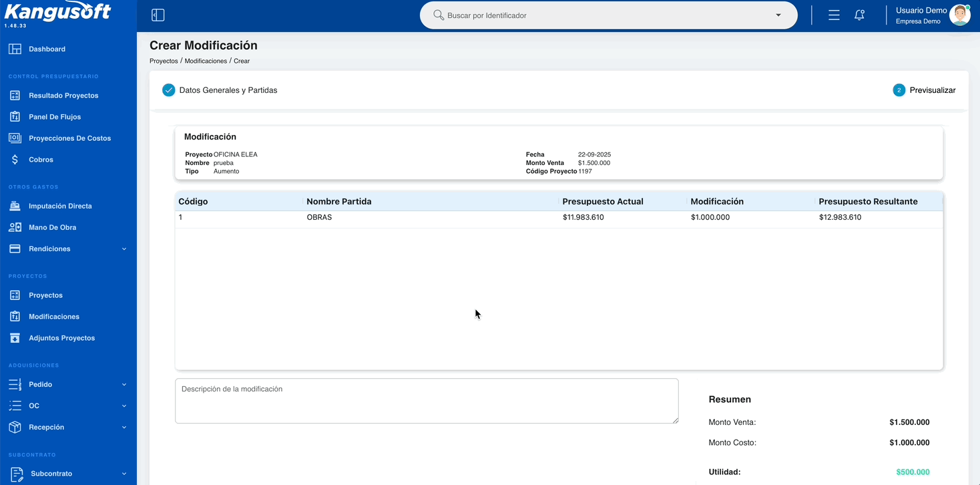Click the Dashboard sidebar icon

coord(15,49)
